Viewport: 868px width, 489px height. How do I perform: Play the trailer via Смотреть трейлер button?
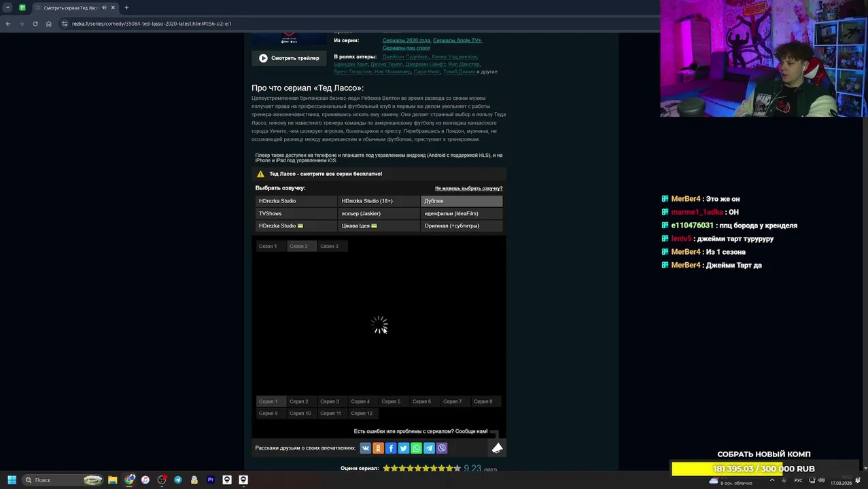(289, 58)
